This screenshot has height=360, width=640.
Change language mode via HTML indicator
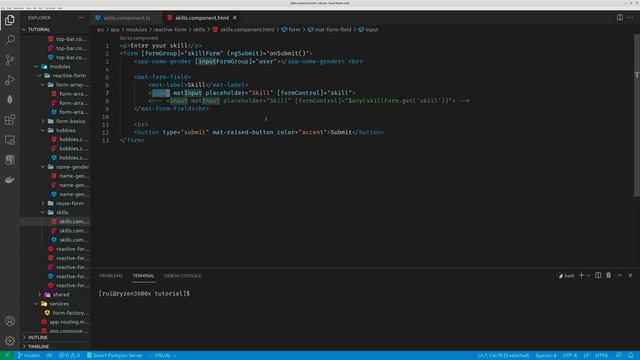point(602,356)
